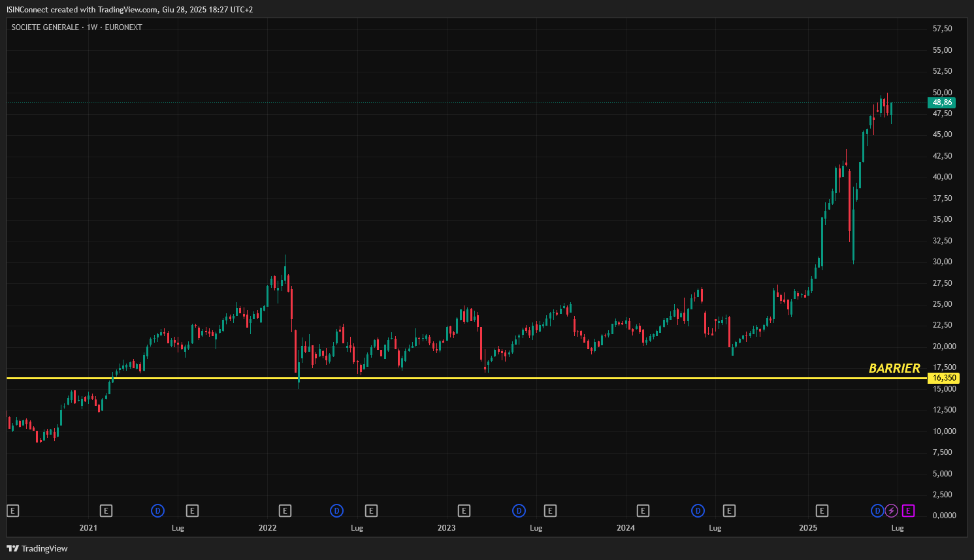
Task: Select the 1W timeframe label in the header
Action: [x=92, y=27]
